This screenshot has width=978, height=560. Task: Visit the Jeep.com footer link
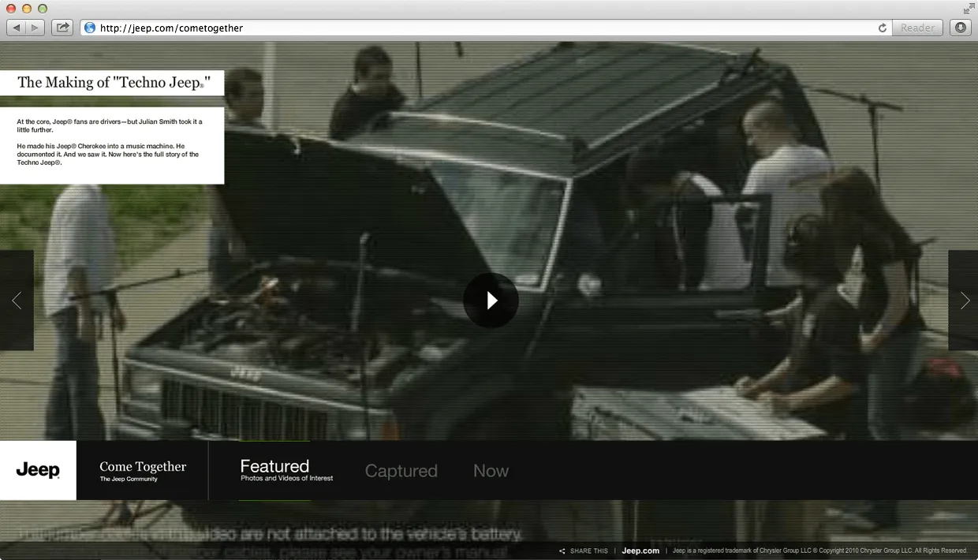tap(640, 551)
